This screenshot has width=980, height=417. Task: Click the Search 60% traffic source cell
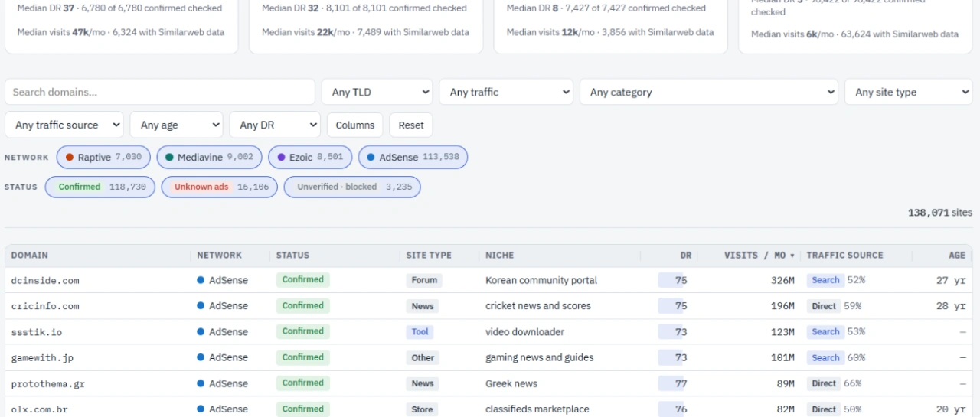click(835, 357)
